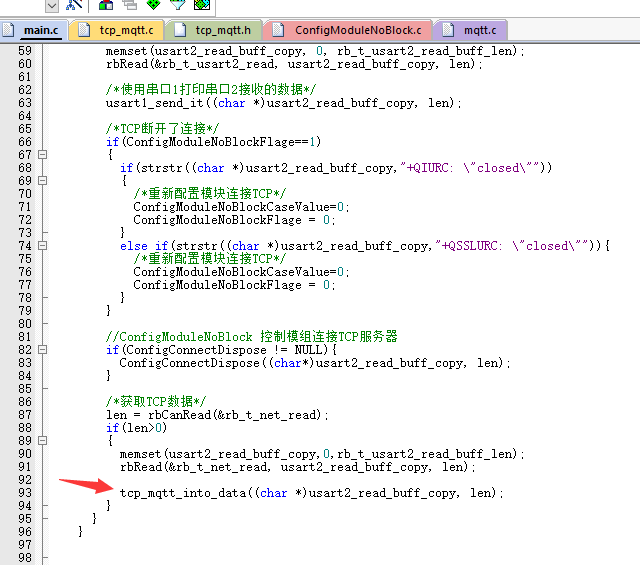
Task: Click line number 93 in the gutter
Action: pyautogui.click(x=25, y=493)
